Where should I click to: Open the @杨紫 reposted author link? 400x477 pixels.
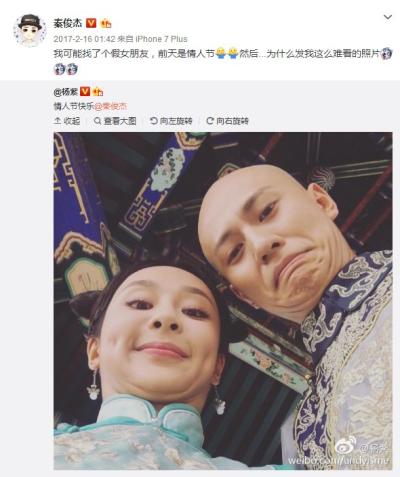point(65,91)
